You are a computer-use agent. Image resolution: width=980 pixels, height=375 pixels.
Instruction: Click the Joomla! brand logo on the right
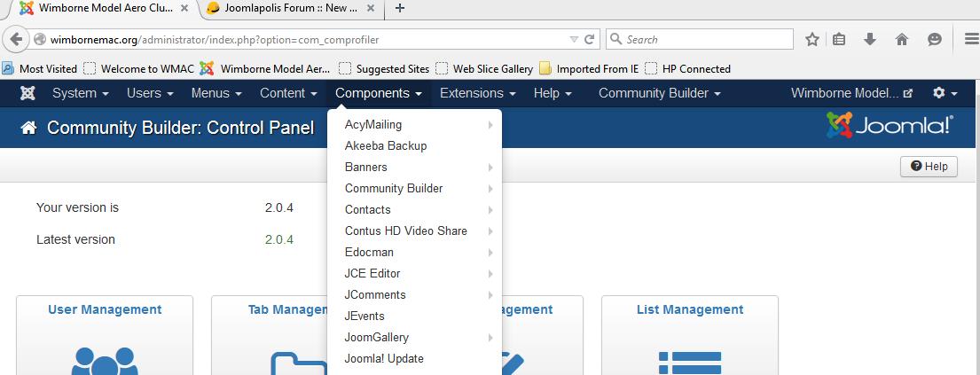pyautogui.click(x=890, y=125)
